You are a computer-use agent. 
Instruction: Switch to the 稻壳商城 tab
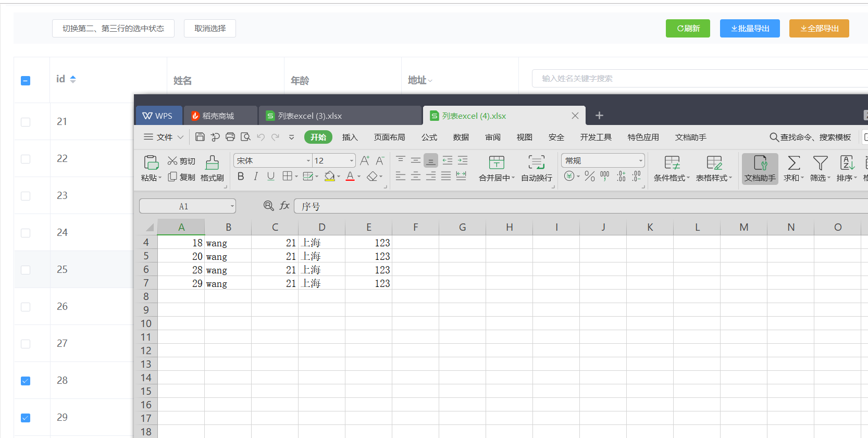220,116
